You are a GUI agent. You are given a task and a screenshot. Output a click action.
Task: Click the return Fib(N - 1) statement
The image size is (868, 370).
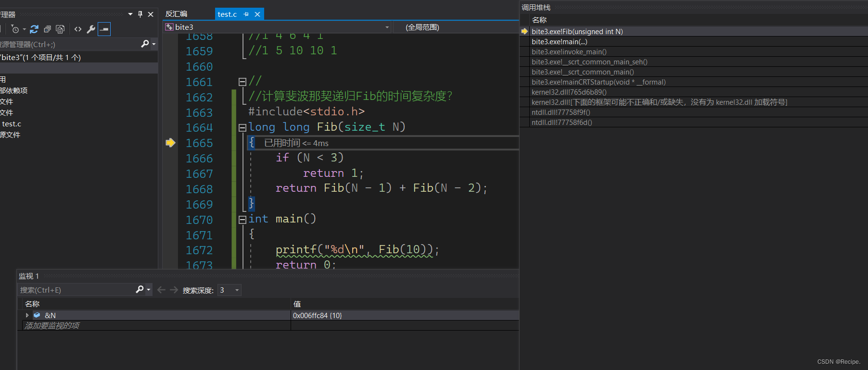pos(381,188)
